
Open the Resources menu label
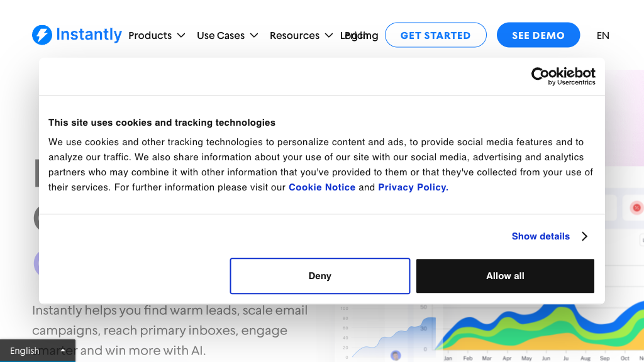[294, 35]
